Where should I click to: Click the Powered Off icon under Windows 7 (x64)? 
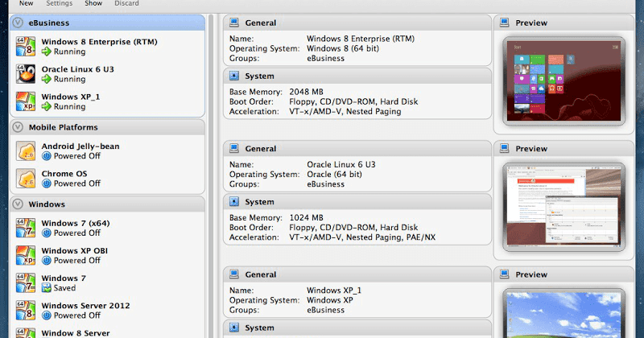pyautogui.click(x=47, y=233)
